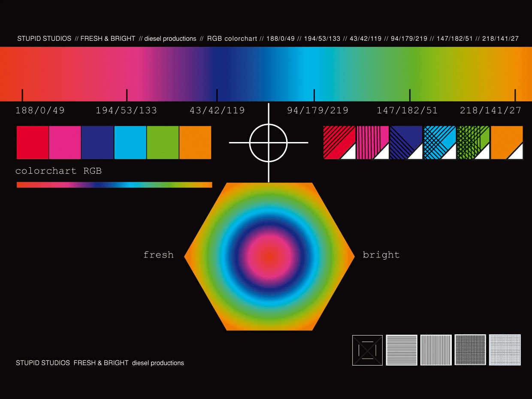Click "RGB colorchart" in the header line
532x399 pixels.
click(232, 39)
